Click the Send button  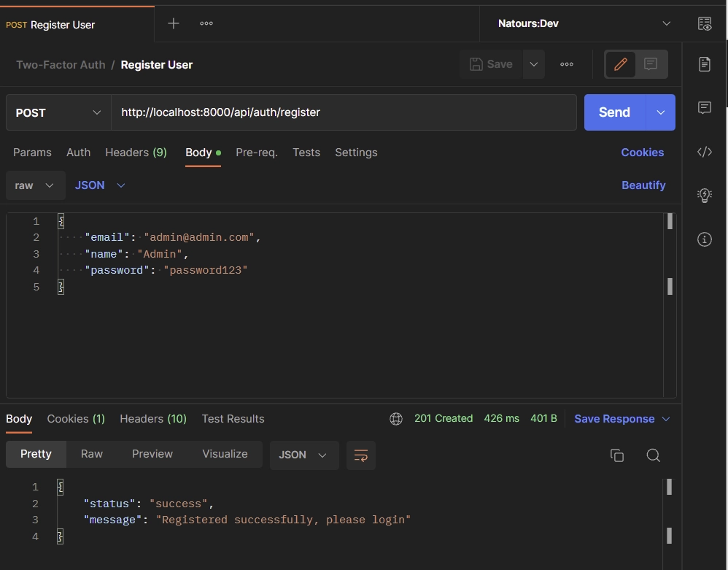tap(614, 112)
